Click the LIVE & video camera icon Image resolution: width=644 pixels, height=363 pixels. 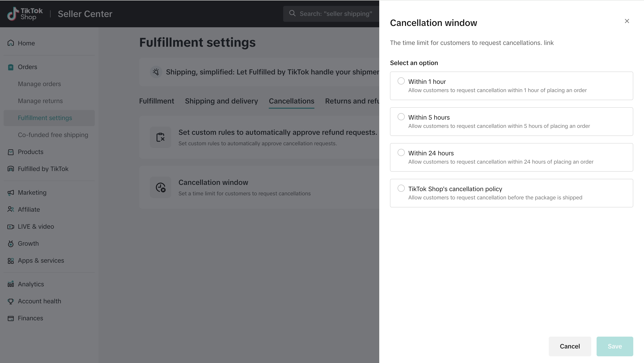click(11, 227)
